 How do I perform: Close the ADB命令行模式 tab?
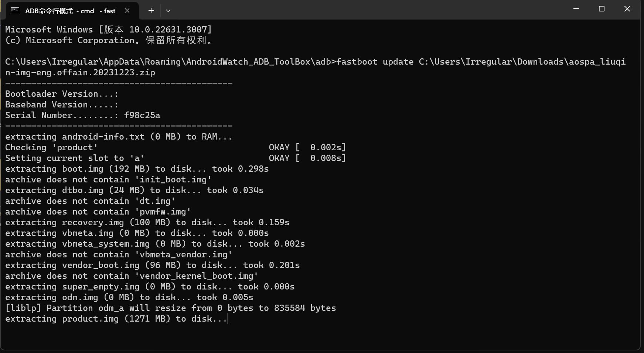coord(127,11)
